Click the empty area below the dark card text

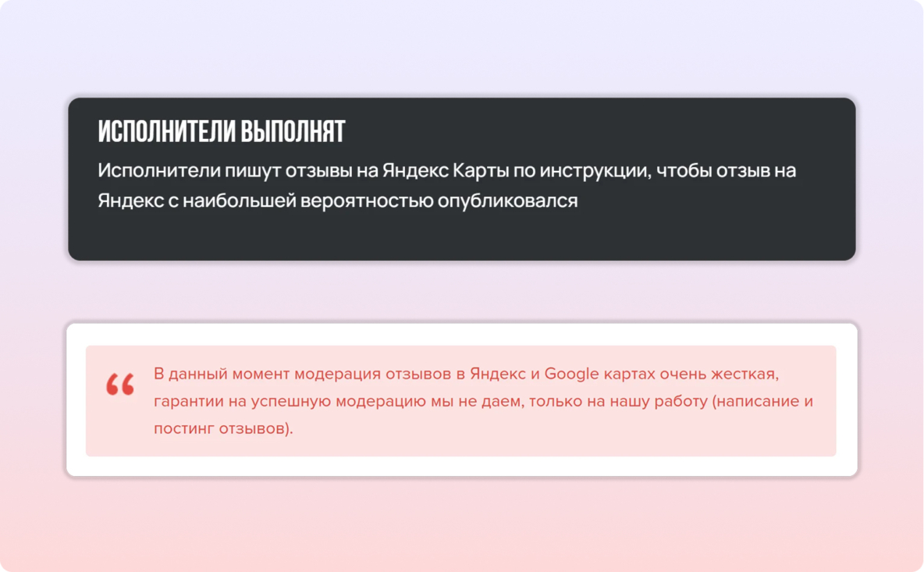coord(460,236)
